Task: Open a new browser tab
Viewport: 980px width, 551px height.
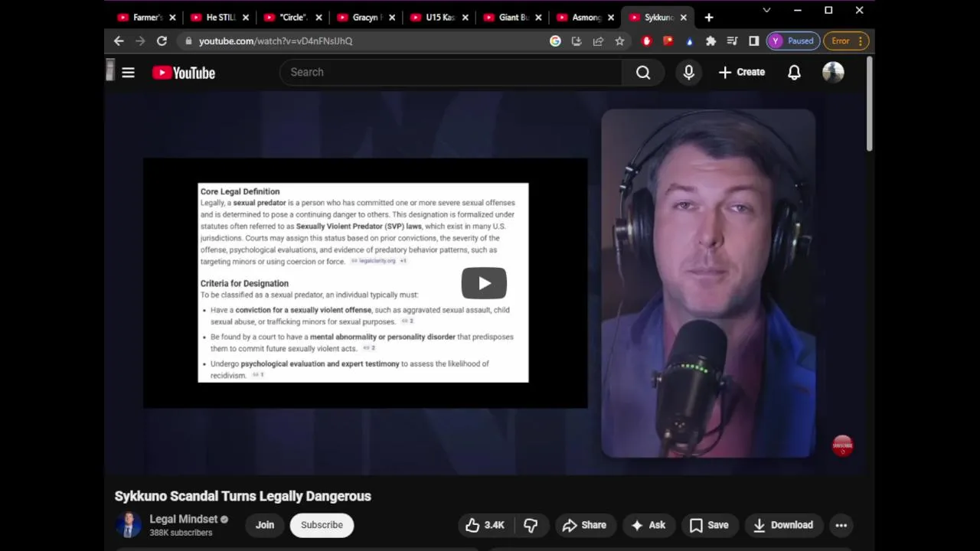Action: point(709,18)
